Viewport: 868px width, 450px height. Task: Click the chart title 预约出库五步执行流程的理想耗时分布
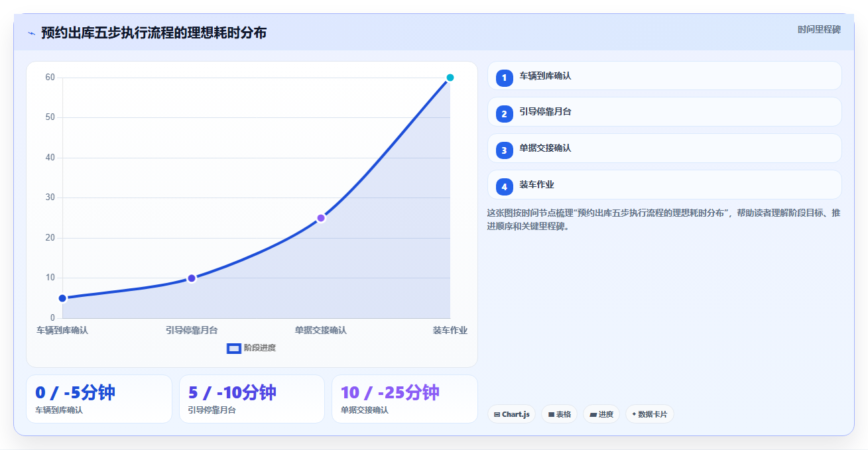click(154, 32)
